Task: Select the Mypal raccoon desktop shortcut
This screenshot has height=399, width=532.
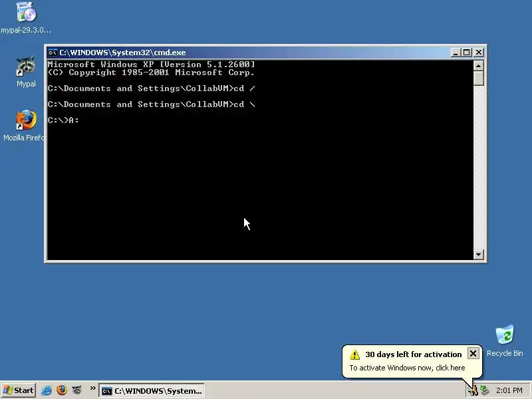Action: coord(26,72)
